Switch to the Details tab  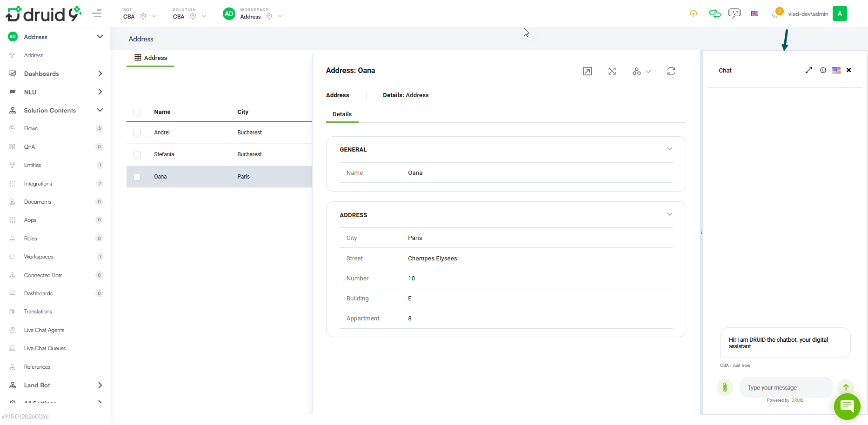(x=342, y=114)
